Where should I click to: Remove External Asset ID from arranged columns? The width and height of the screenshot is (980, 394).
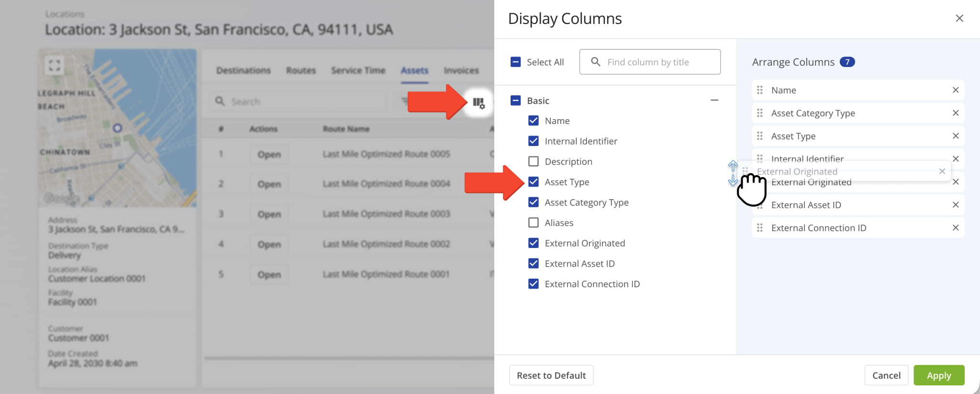956,205
